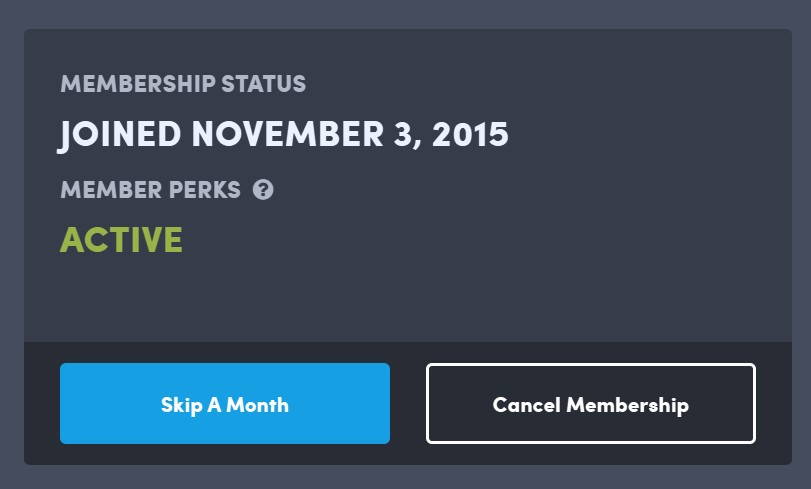The height and width of the screenshot is (489, 811).
Task: Click the word PERKS beside the help icon
Action: pos(207,190)
